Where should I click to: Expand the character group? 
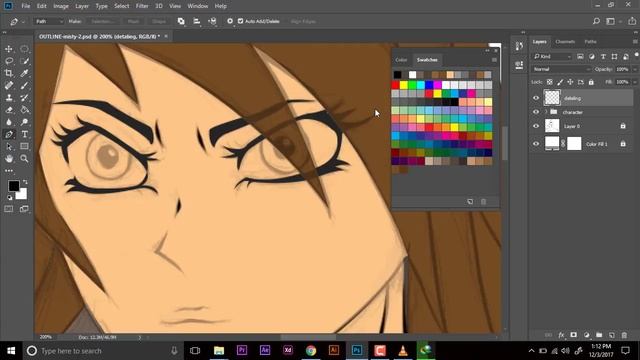(546, 112)
